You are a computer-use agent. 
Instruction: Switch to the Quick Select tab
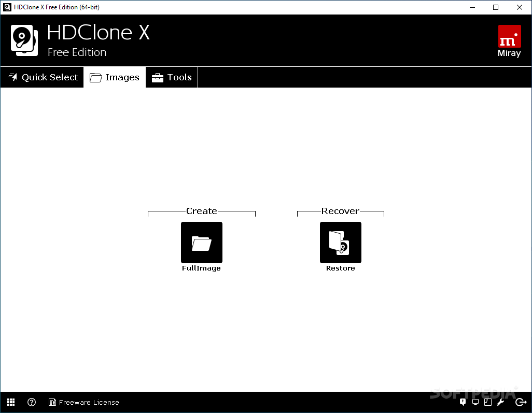pos(43,77)
